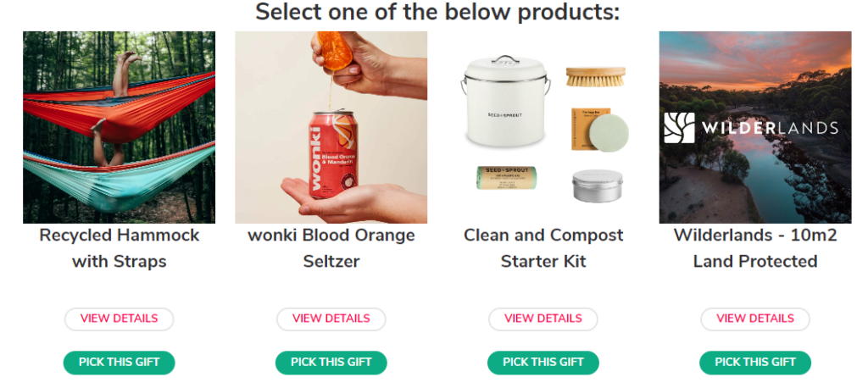Pick the Recycled Hammock as your gift

point(119,363)
